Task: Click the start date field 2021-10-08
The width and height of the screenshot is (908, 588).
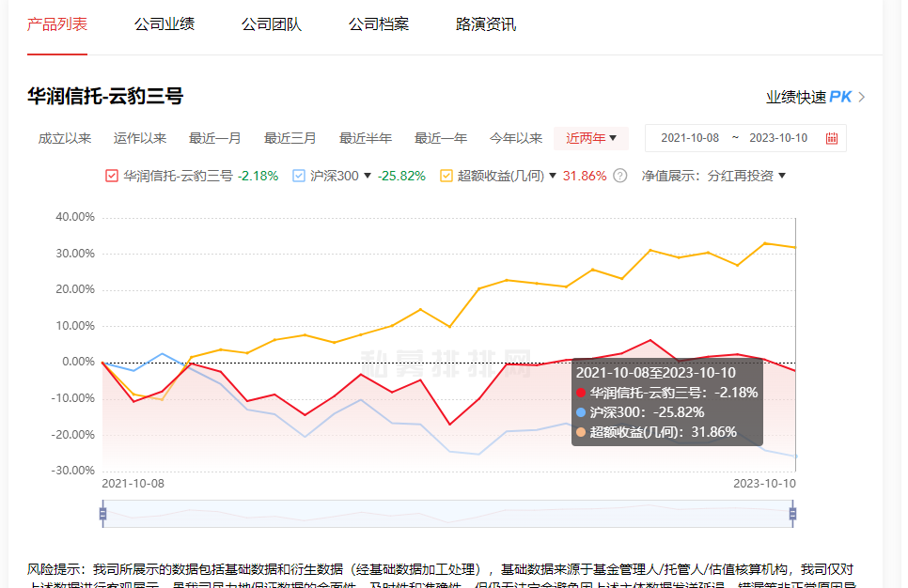Action: [x=690, y=138]
